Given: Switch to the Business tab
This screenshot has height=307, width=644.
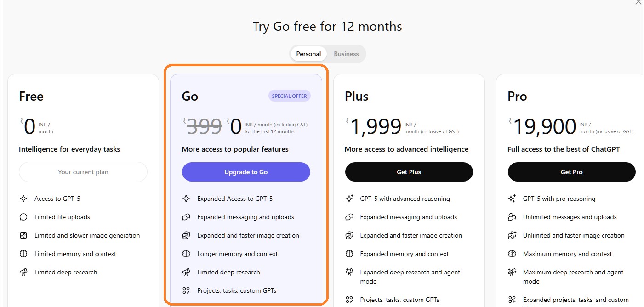Looking at the screenshot, I should point(346,54).
